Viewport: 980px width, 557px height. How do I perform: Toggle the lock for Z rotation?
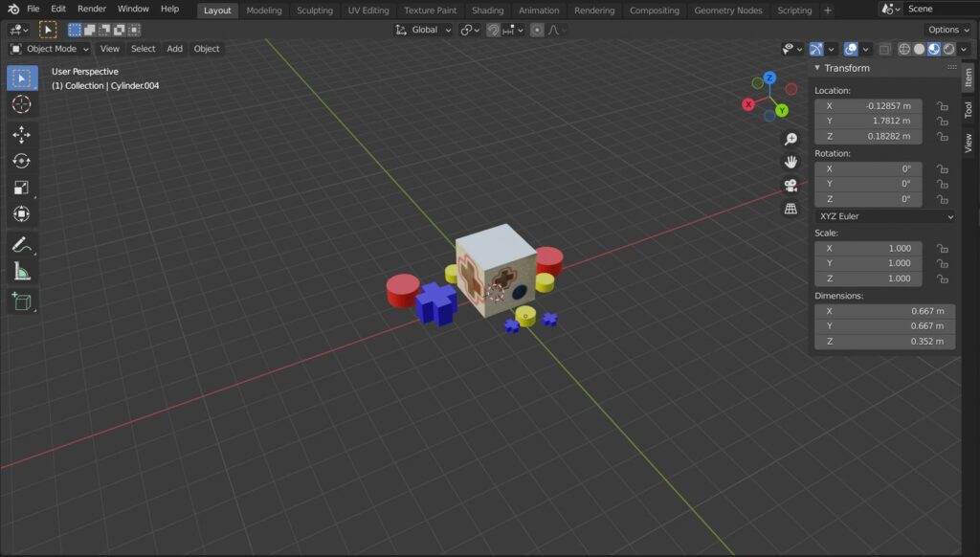pyautogui.click(x=942, y=199)
